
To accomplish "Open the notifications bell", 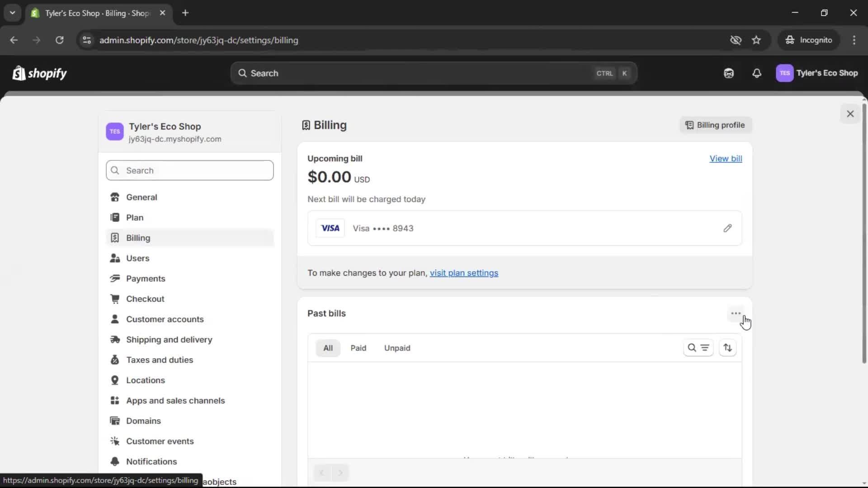I will point(757,73).
